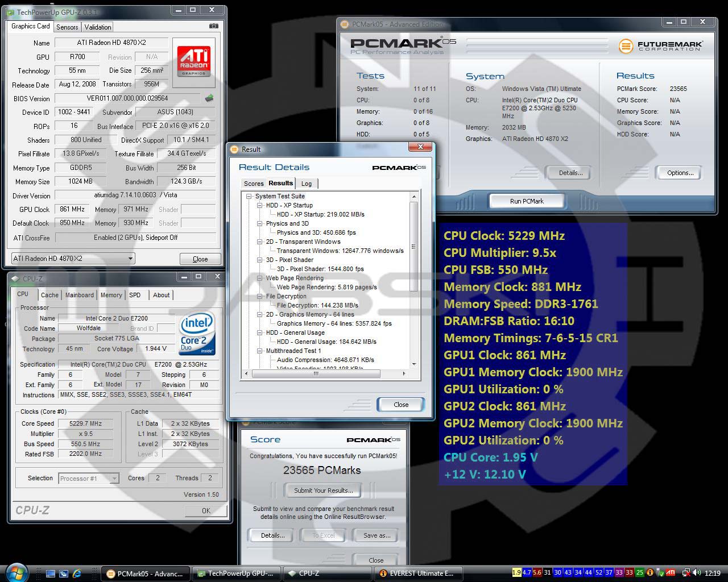
Task: Collapse the Web Page Rendering node
Action: click(260, 278)
